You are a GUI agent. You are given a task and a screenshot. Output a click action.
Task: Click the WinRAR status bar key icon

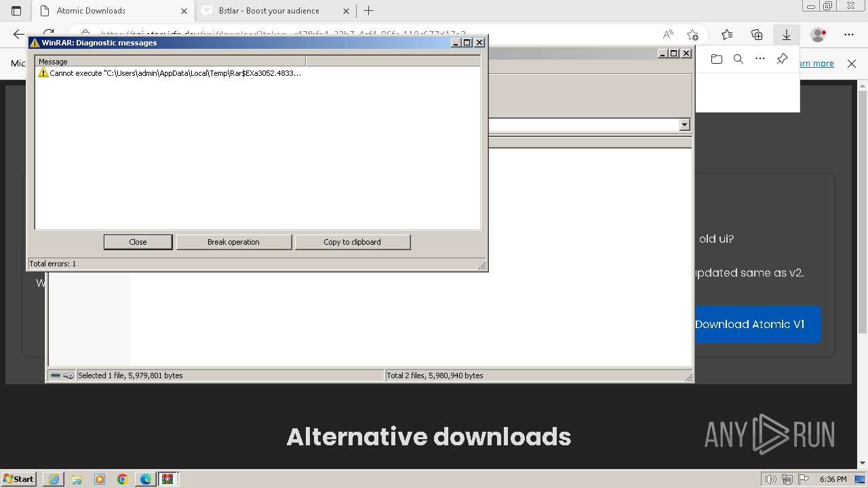tap(68, 375)
